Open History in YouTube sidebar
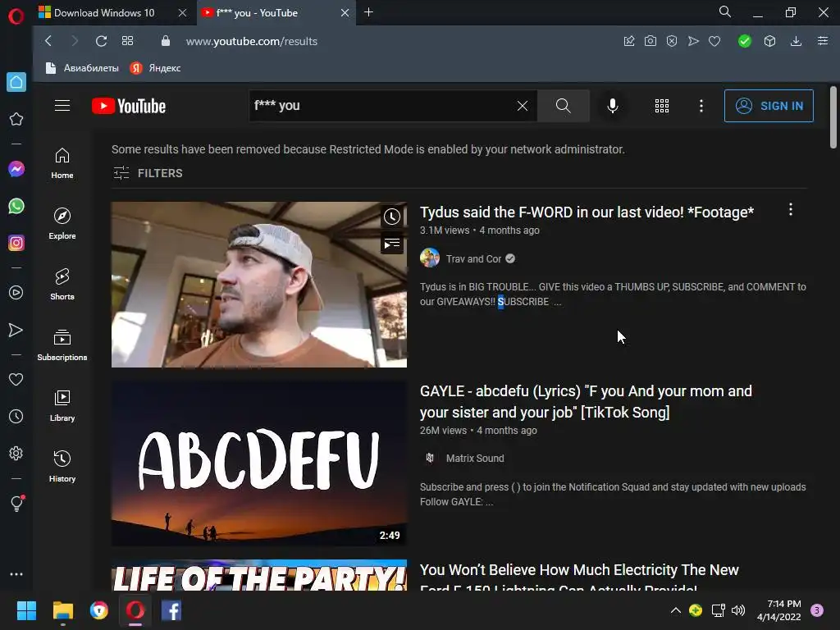Image resolution: width=840 pixels, height=630 pixels. tap(62, 467)
